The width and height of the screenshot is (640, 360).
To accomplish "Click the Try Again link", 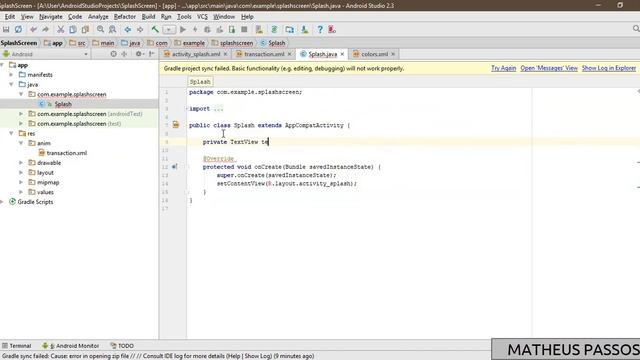I will [504, 68].
